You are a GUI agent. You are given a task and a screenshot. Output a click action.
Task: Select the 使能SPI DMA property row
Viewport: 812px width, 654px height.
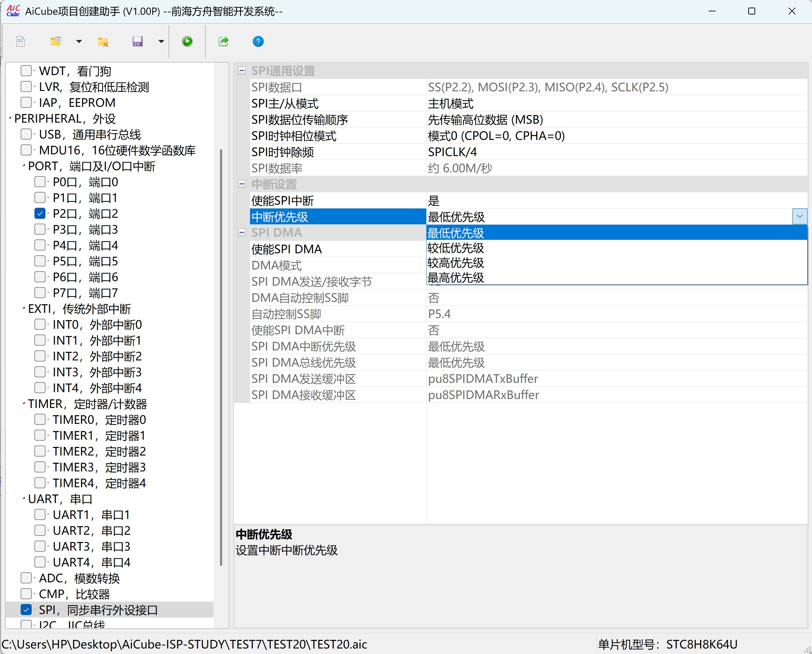click(x=338, y=249)
